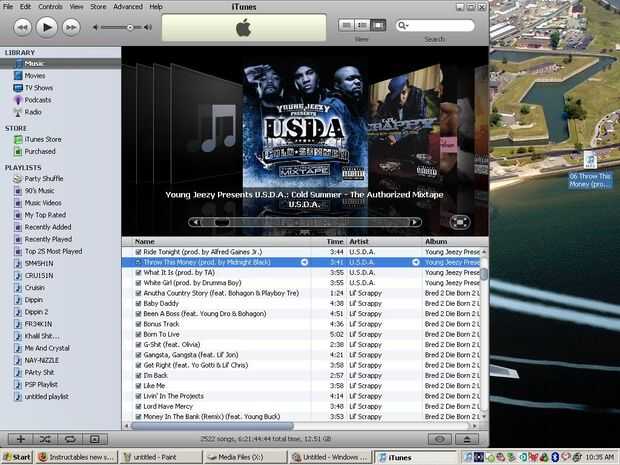Screen dimensions: 620x465
Task: Click the volume slider knob
Action: pyautogui.click(x=130, y=27)
